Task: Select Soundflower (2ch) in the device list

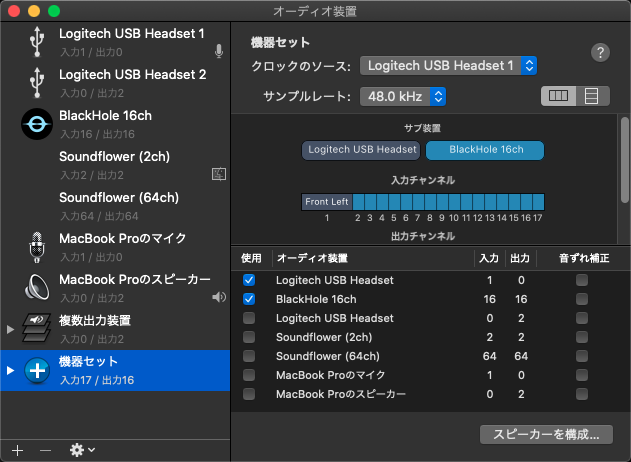Action: point(115,165)
